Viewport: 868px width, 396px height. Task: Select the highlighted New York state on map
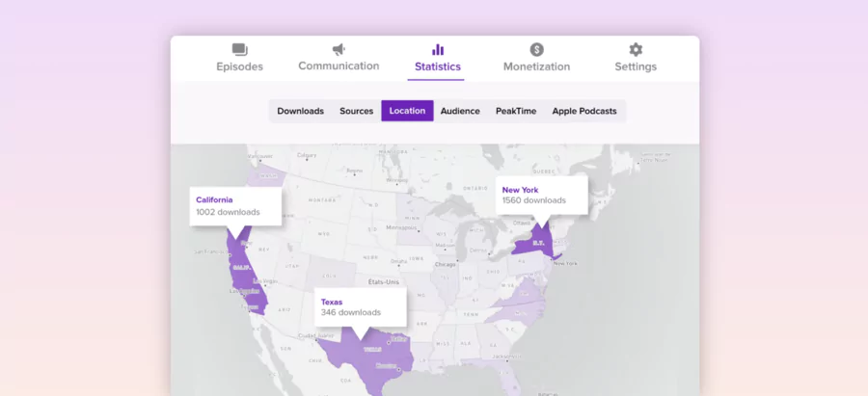coord(535,242)
